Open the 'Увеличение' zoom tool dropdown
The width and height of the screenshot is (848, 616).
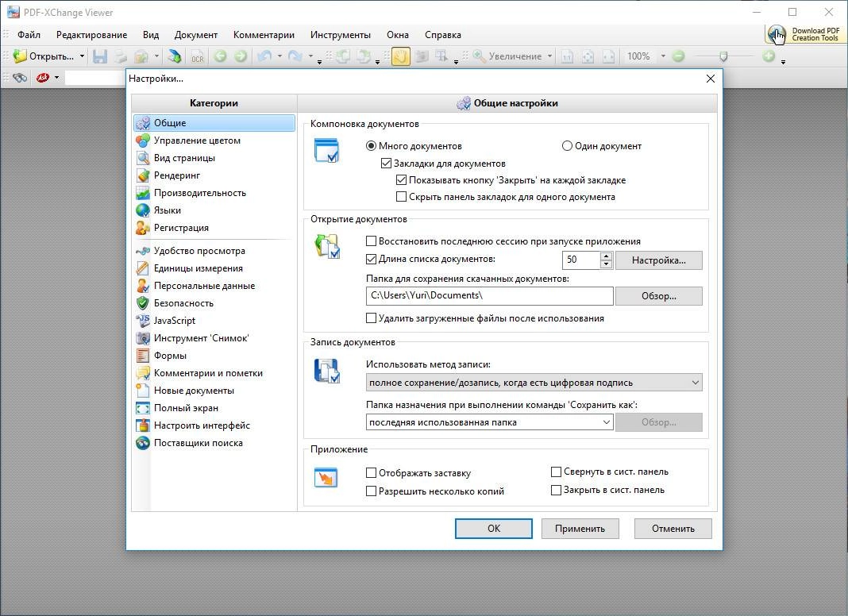tap(550, 56)
